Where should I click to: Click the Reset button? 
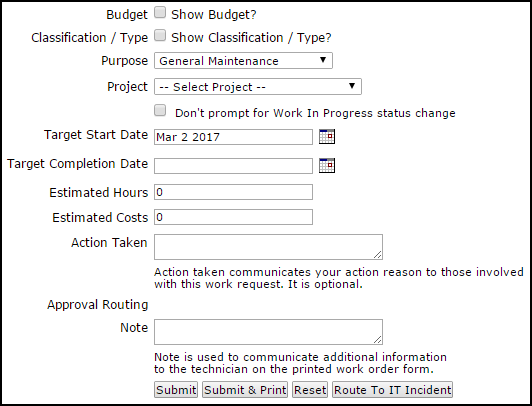point(310,390)
